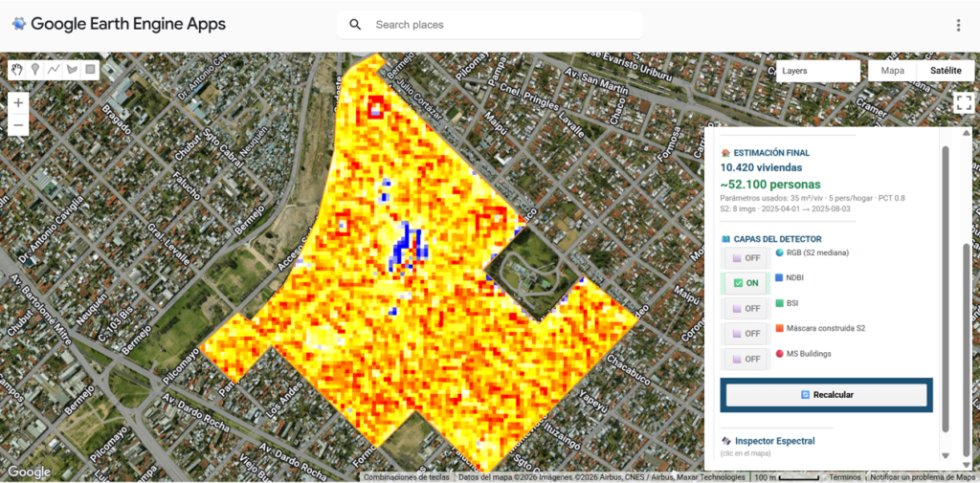This screenshot has height=483, width=980.
Task: Turn on the MS Buildings layer
Action: (745, 359)
